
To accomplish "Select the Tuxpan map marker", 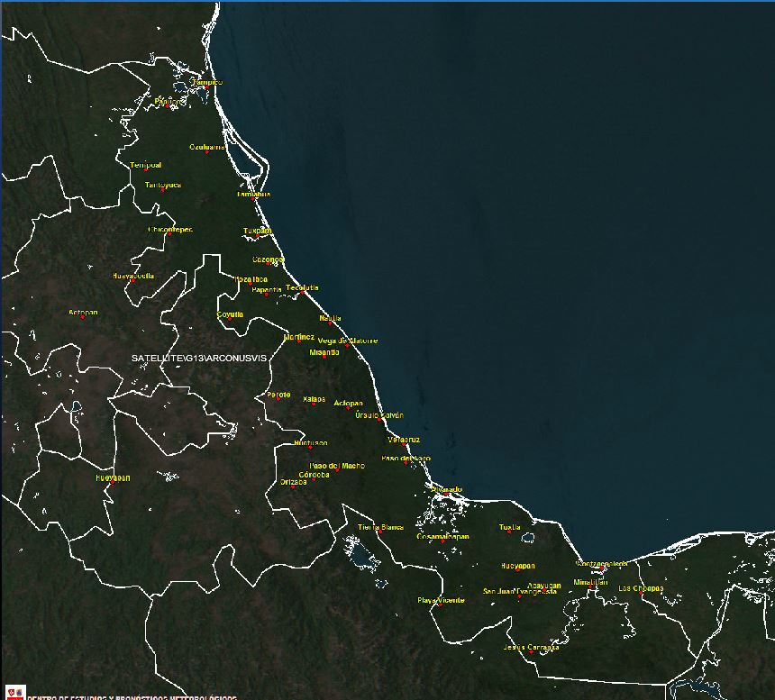I will 257,236.
